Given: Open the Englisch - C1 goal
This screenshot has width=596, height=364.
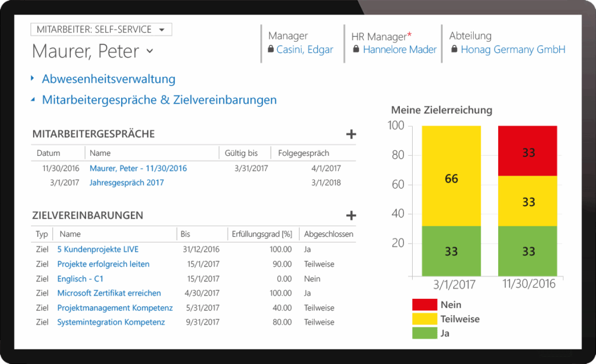Looking at the screenshot, I should point(81,279).
